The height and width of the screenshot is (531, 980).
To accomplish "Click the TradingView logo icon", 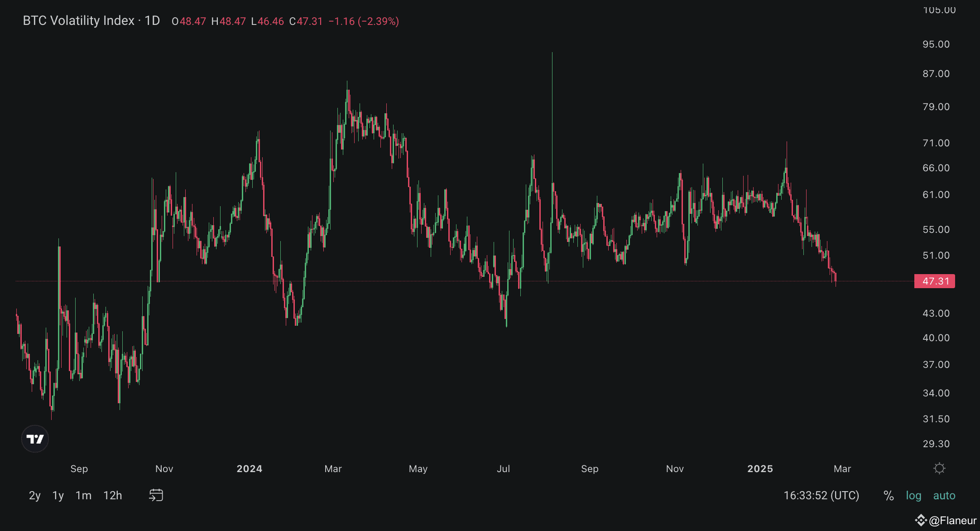I will (35, 439).
